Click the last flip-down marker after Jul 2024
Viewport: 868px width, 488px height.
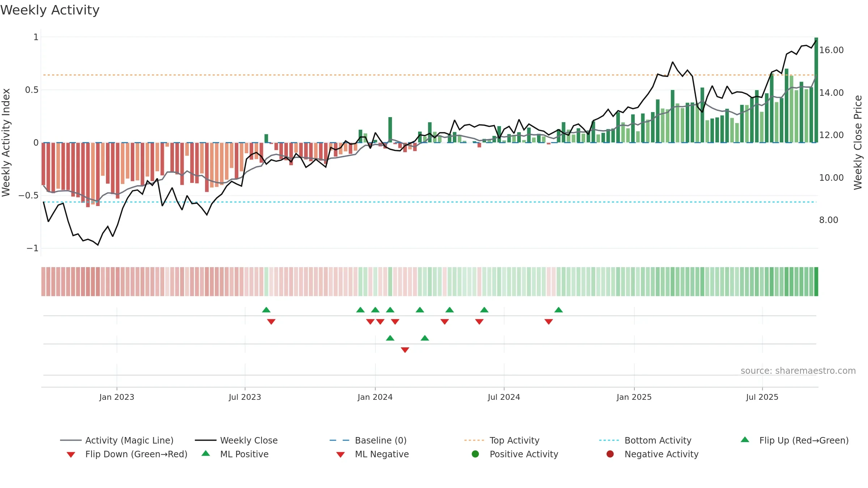click(549, 322)
